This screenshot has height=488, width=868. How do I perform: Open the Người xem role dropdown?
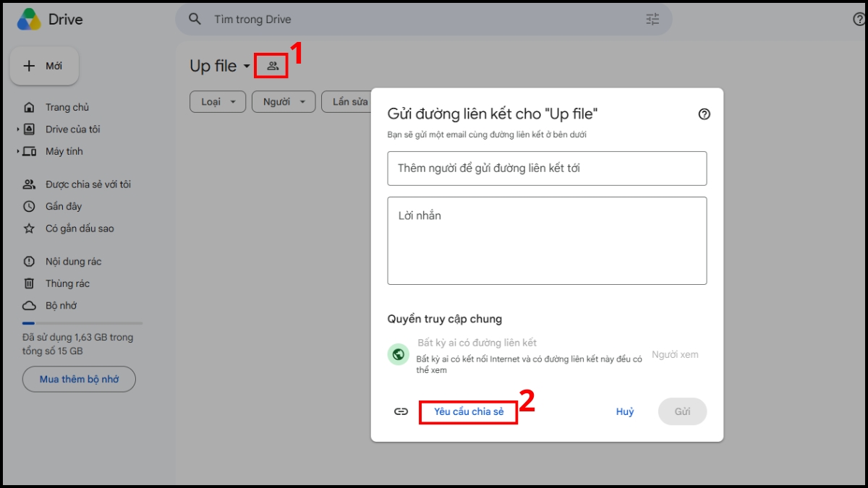tap(675, 354)
